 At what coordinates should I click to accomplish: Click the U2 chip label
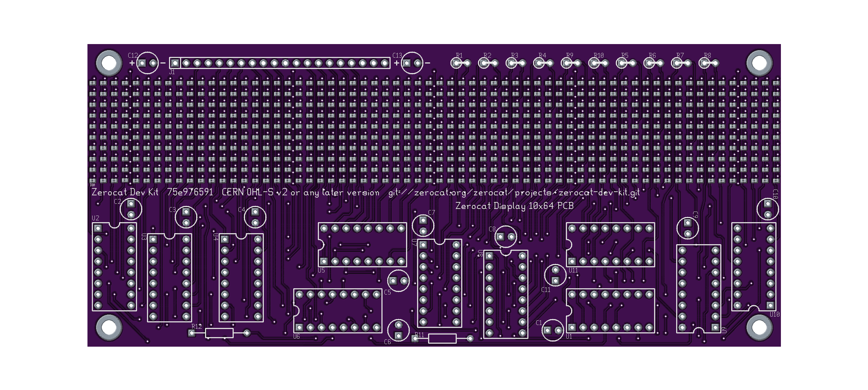pos(96,218)
